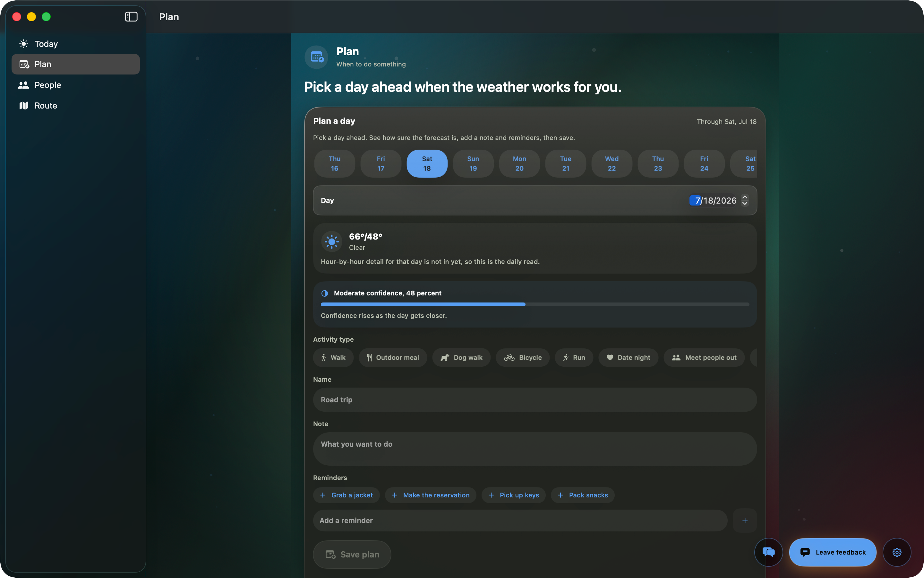The image size is (924, 578).
Task: Add the Pack snacks reminder
Action: [582, 495]
